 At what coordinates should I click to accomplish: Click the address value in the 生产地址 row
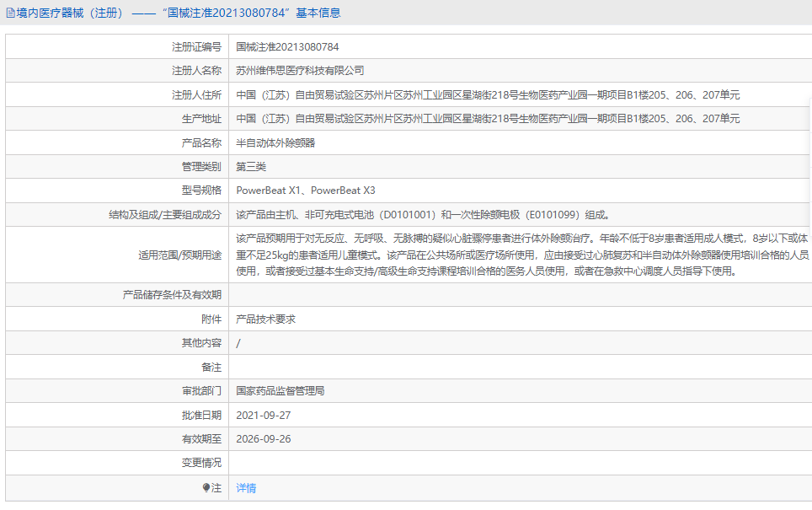point(488,119)
